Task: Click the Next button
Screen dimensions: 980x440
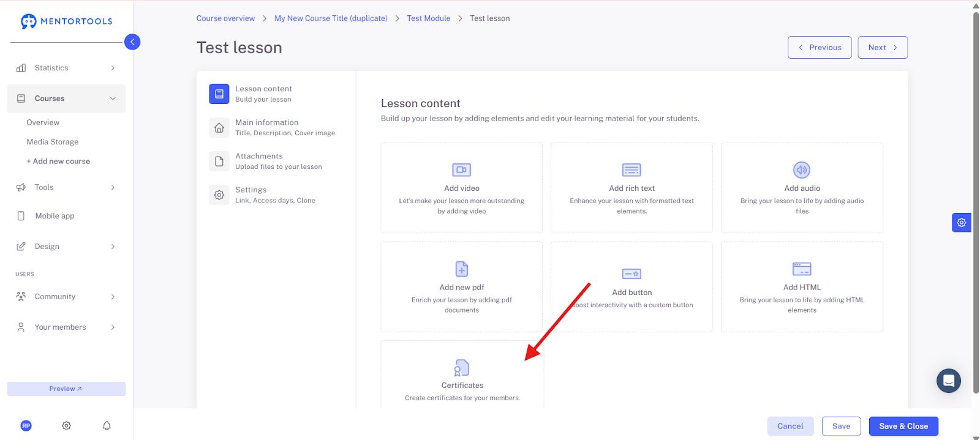Action: click(883, 48)
